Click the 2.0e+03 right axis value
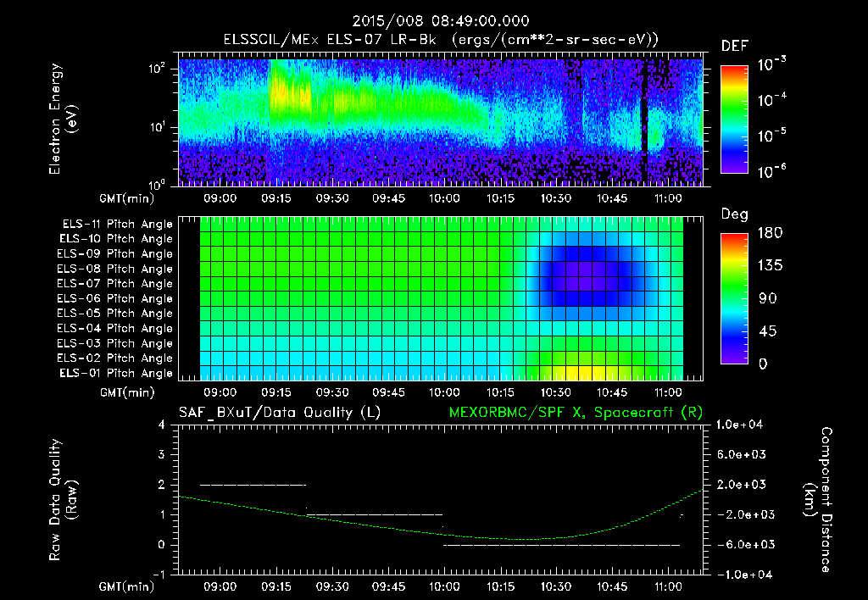The width and height of the screenshot is (868, 600). click(741, 484)
